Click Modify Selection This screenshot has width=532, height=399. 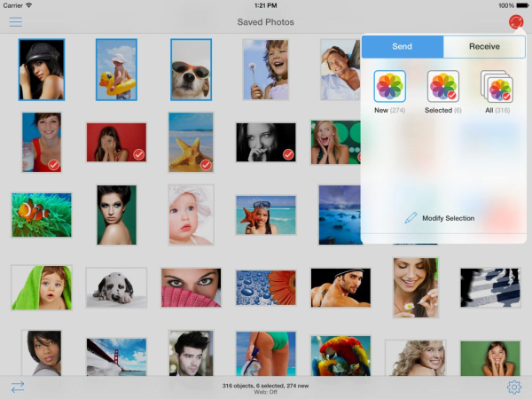click(448, 218)
